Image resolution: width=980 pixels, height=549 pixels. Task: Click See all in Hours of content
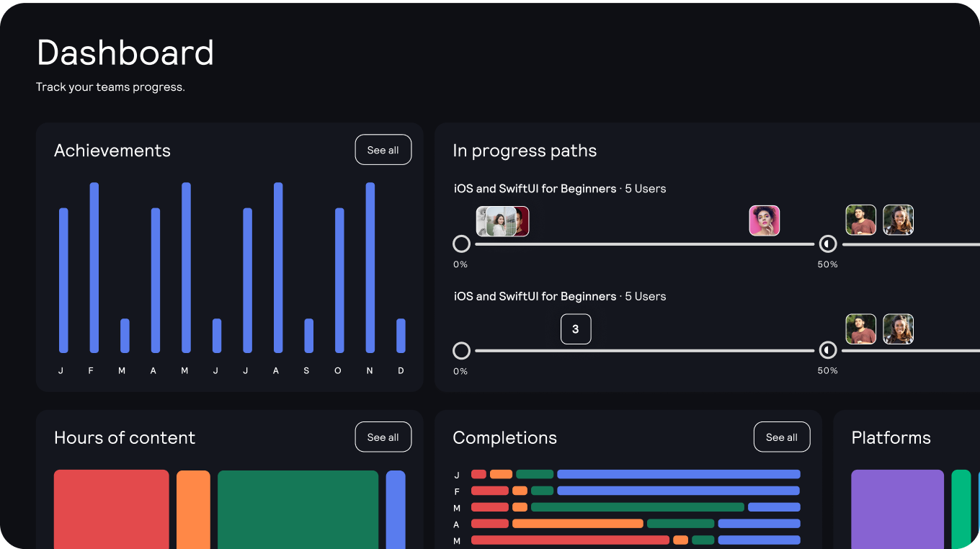pyautogui.click(x=383, y=437)
